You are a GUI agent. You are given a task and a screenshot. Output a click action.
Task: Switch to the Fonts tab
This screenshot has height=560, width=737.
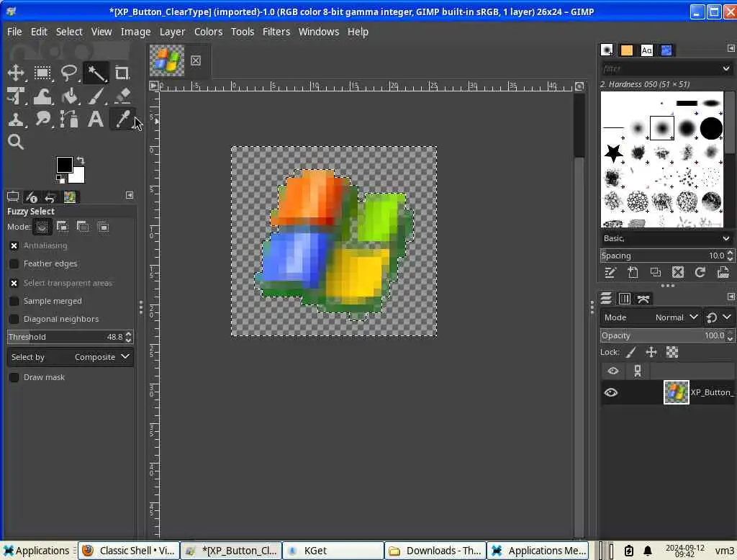click(647, 50)
